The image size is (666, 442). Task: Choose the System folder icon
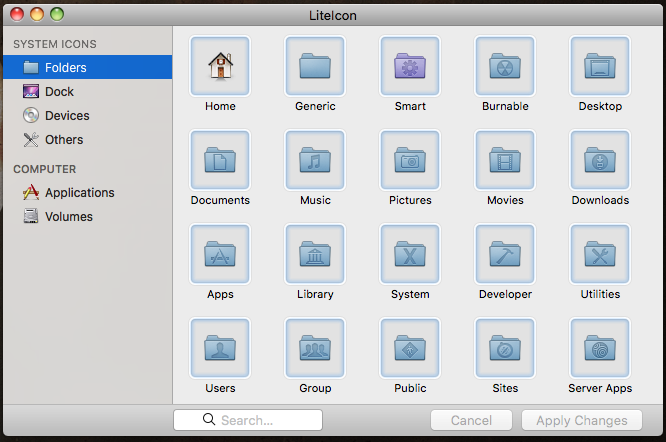(x=410, y=254)
